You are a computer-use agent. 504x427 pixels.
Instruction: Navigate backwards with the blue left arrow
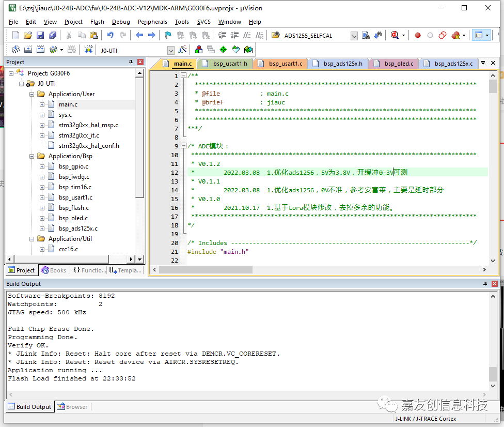pos(139,35)
